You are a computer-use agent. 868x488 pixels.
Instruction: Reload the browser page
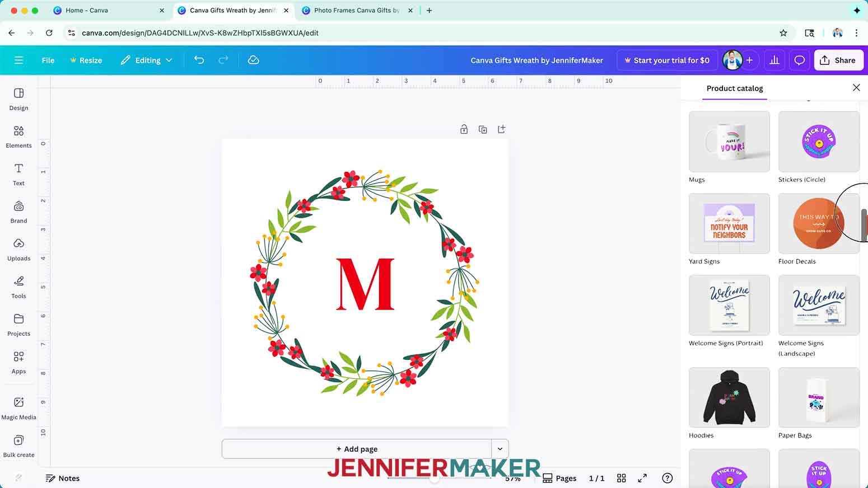coord(49,33)
